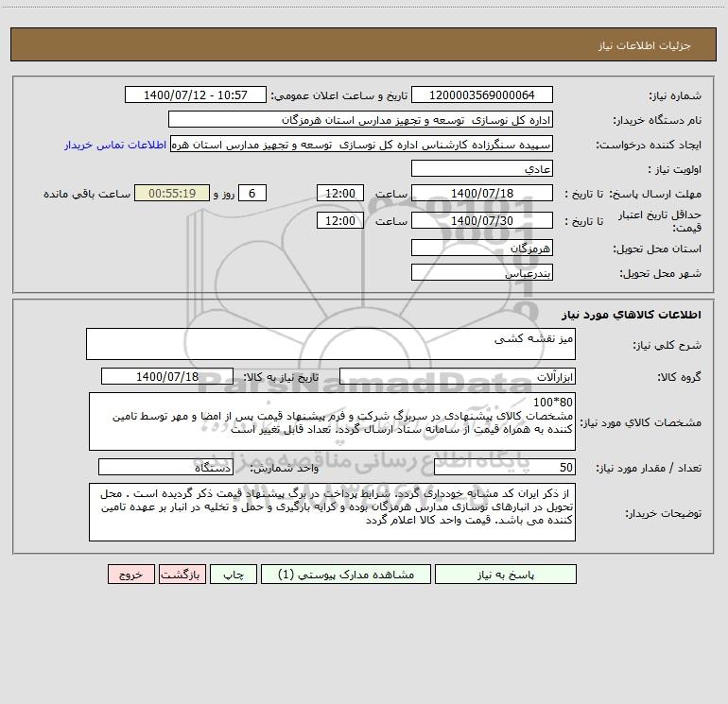
Task: Click the مشخصات کالای مورد نیاز text area
Action: (x=332, y=421)
